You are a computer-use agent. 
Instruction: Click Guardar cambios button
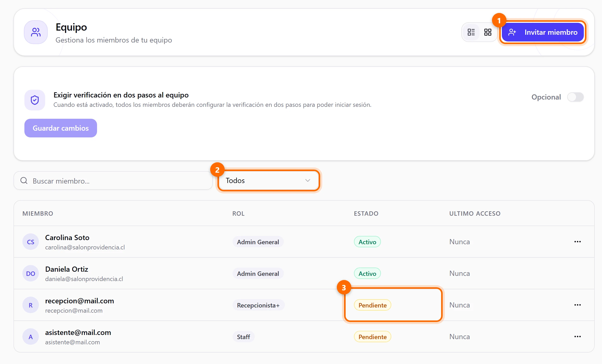click(61, 128)
